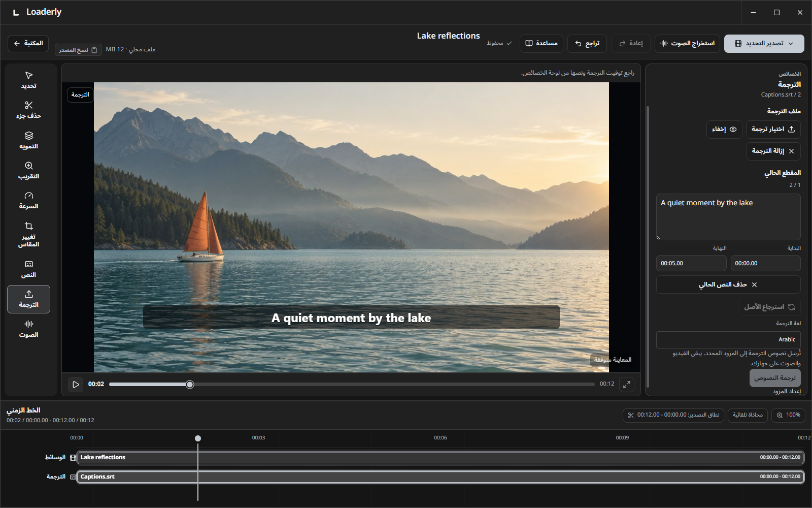812x508 pixels.
Task: Open the التمويه blur tool
Action: click(28, 141)
